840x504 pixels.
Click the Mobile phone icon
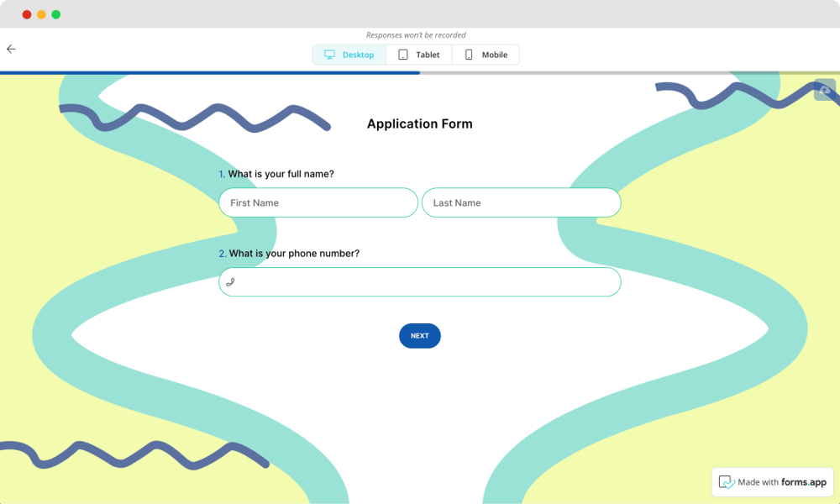point(468,54)
